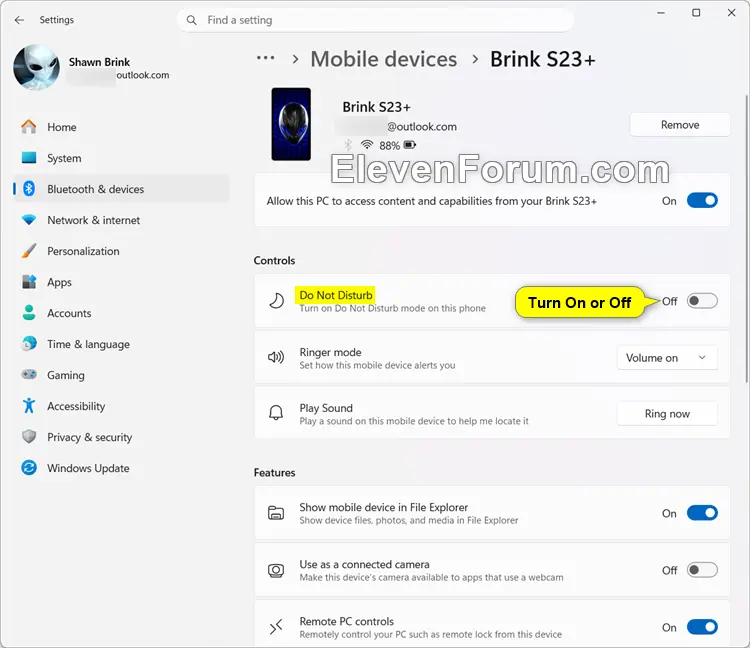Image resolution: width=750 pixels, height=648 pixels.
Task: Open System settings page
Action: point(121,158)
